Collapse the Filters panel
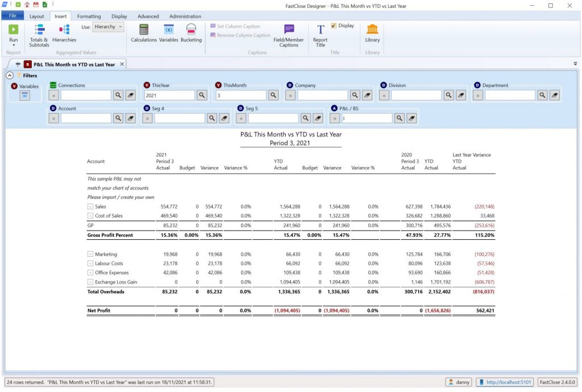The image size is (582, 392). pos(10,76)
